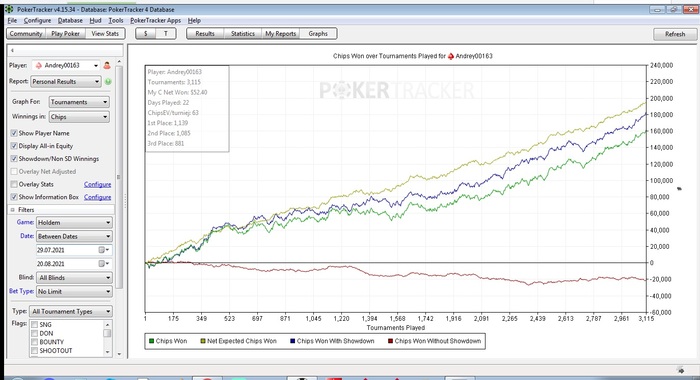
Task: Open the end date calendar picker
Action: [x=104, y=264]
